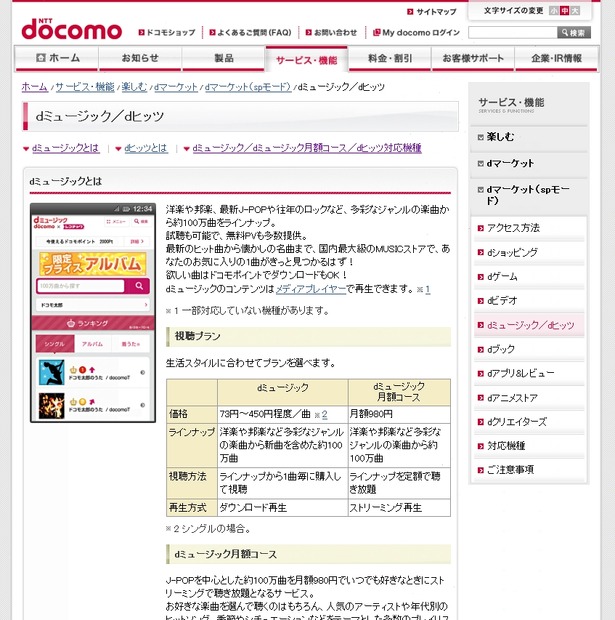Open the 製品 navigation tab
Screen dimensions: 615x620
[x=223, y=59]
